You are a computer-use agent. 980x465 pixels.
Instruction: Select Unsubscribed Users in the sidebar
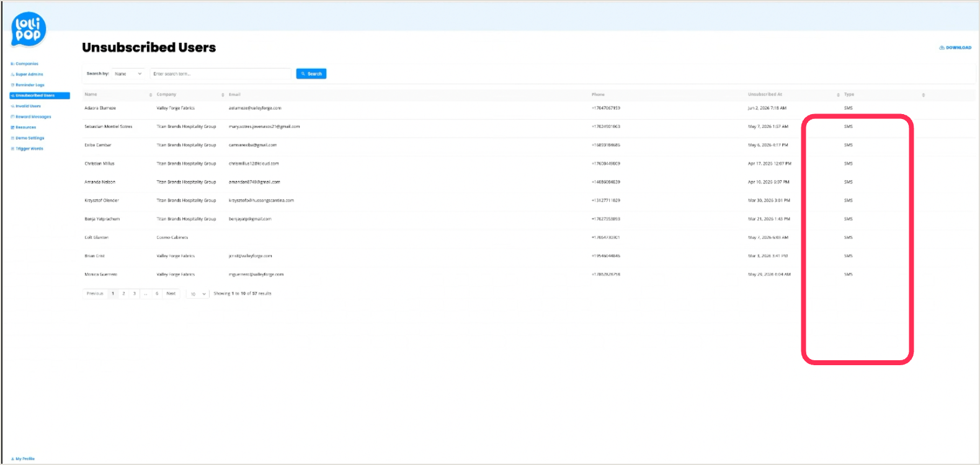pos(40,95)
